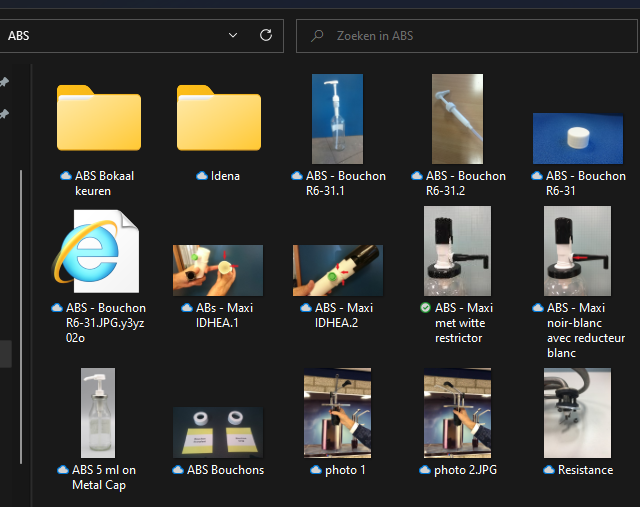Click the search magnifier icon
Image resolution: width=640 pixels, height=507 pixels.
[317, 36]
